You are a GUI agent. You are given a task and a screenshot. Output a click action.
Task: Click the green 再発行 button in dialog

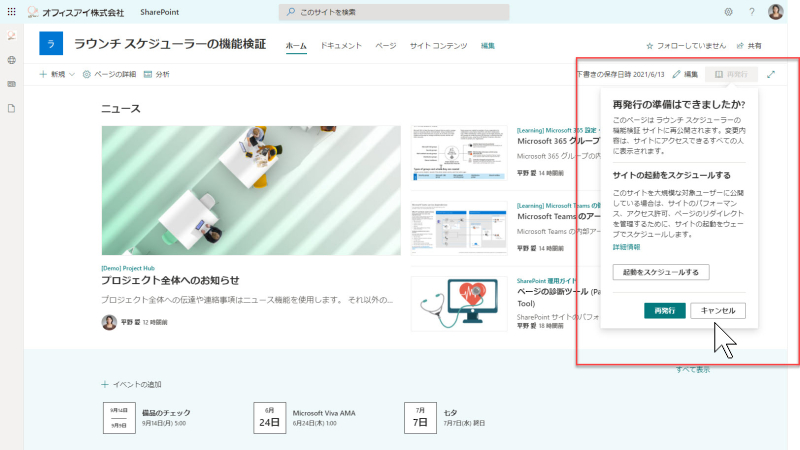pos(664,310)
